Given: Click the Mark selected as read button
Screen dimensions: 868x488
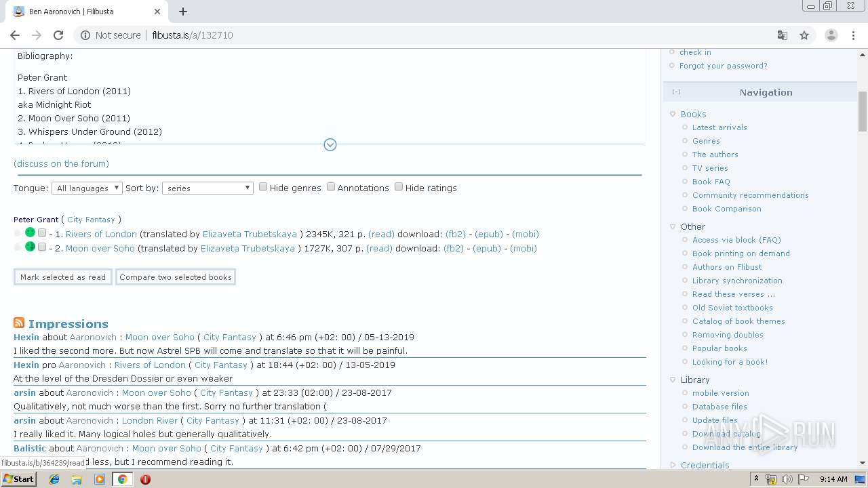Looking at the screenshot, I should [x=63, y=277].
